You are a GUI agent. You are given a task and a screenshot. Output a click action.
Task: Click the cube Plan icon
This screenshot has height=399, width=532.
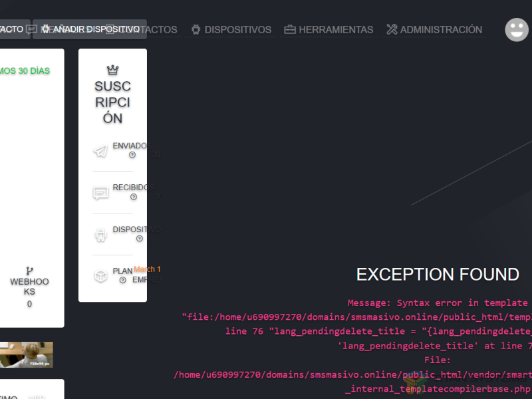tap(100, 276)
